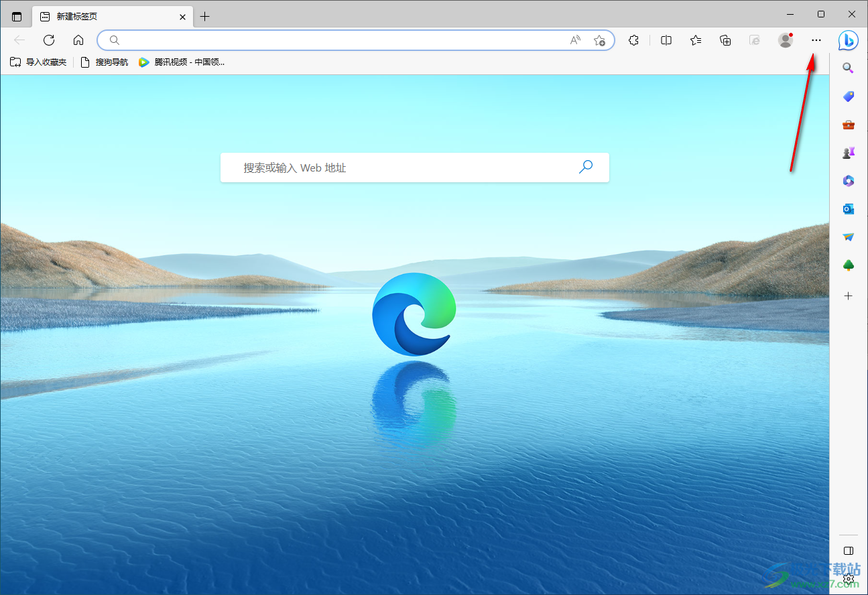
Task: Toggle sidebar visibility panel icon
Action: 848,551
